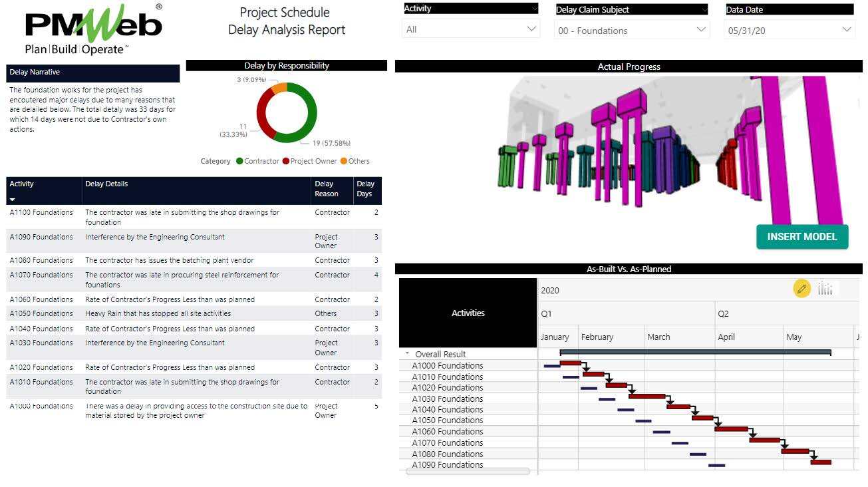Click the Overall Result summary bar

pyautogui.click(x=695, y=352)
